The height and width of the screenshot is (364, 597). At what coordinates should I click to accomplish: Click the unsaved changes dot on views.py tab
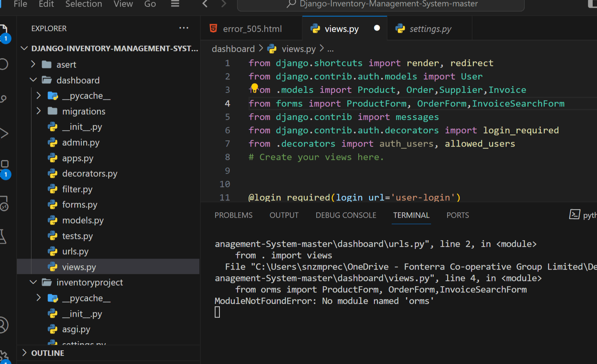[377, 28]
